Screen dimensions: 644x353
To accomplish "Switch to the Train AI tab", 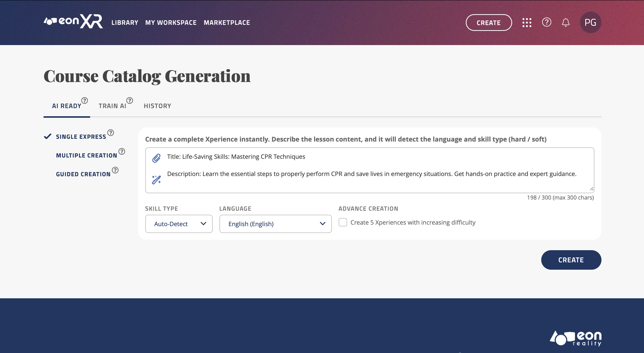I will pyautogui.click(x=112, y=106).
